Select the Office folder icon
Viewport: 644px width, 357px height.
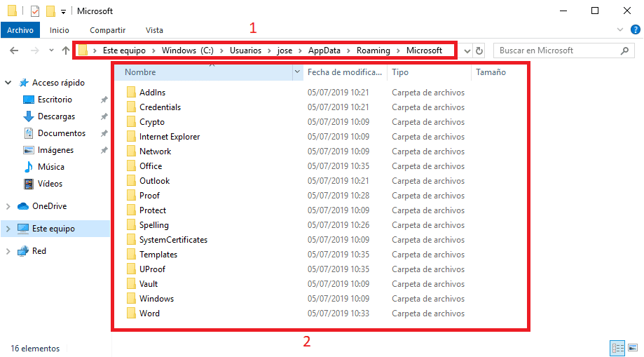pyautogui.click(x=131, y=166)
